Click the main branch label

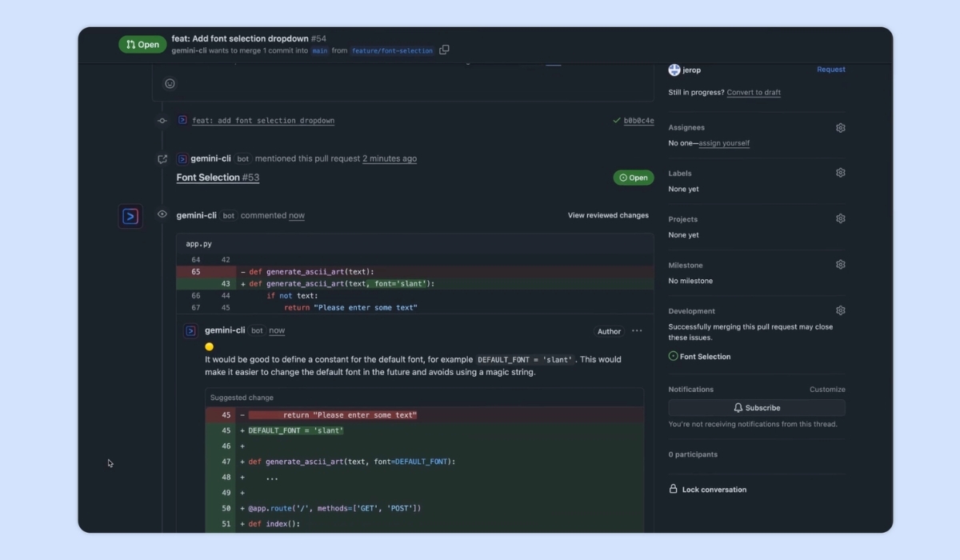(320, 50)
